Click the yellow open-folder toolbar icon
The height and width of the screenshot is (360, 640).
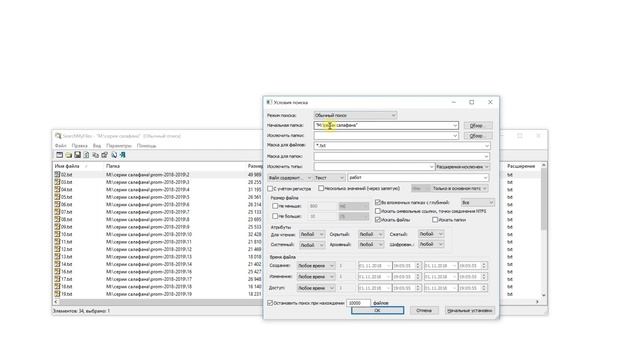[68, 155]
